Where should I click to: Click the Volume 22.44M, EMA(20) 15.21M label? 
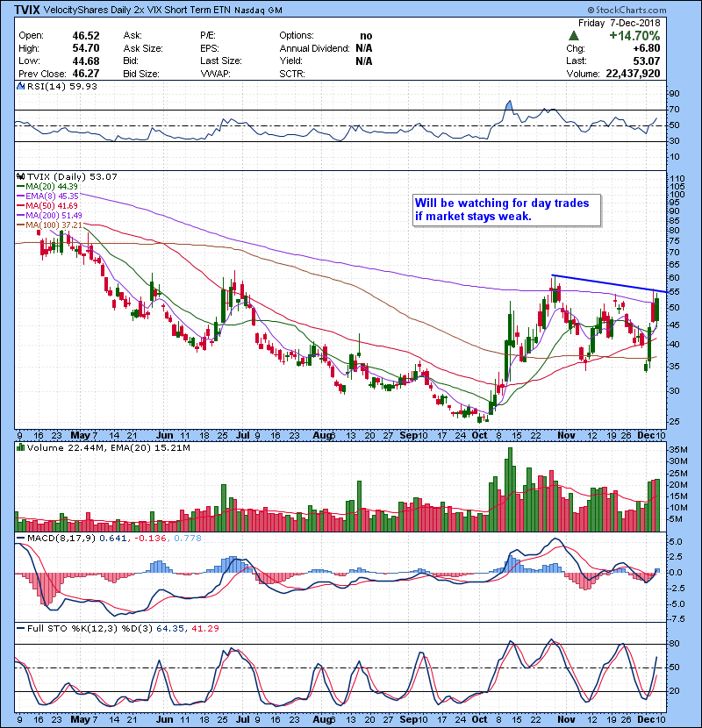108,447
